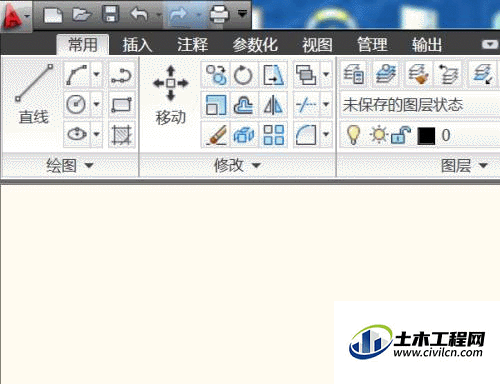Image resolution: width=500 pixels, height=384 pixels.
Task: Select the Draw Order tool
Action: (306, 74)
